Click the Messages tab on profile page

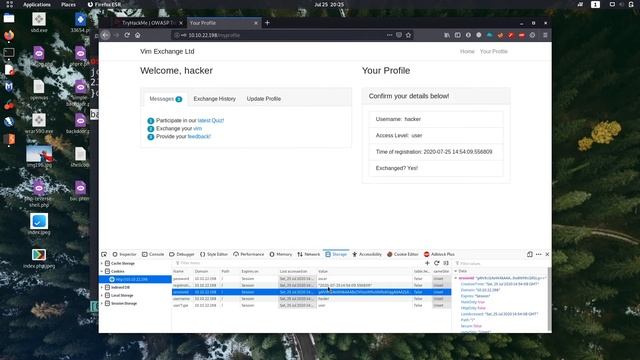(x=165, y=99)
